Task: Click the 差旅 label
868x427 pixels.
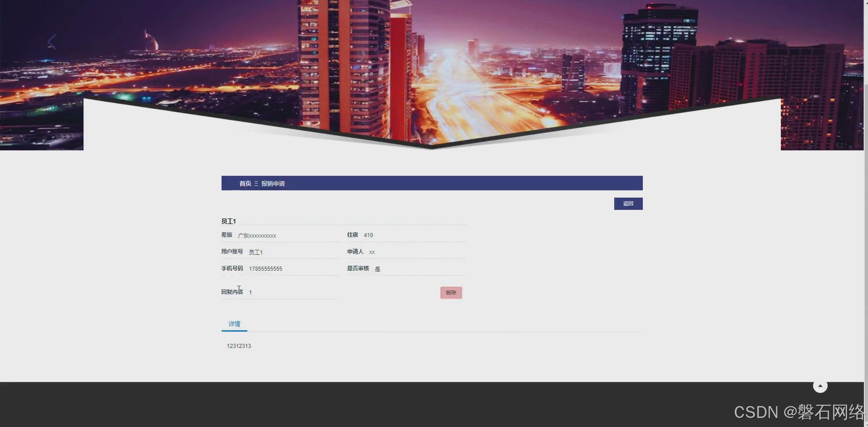Action: coord(227,235)
